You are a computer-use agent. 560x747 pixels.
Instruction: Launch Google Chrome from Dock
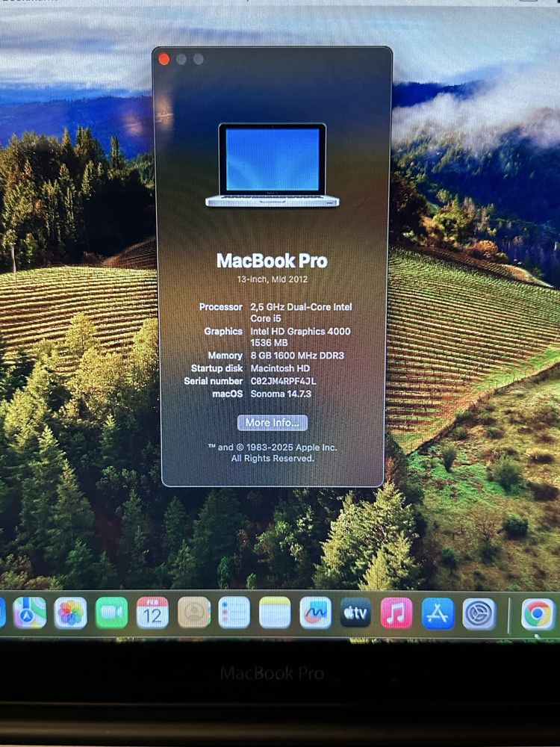pos(538,615)
